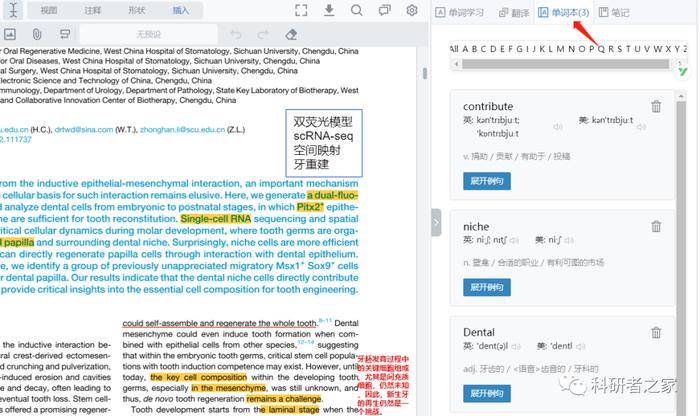
Task: Expand example sentences for 'contribute'
Action: pos(487,181)
